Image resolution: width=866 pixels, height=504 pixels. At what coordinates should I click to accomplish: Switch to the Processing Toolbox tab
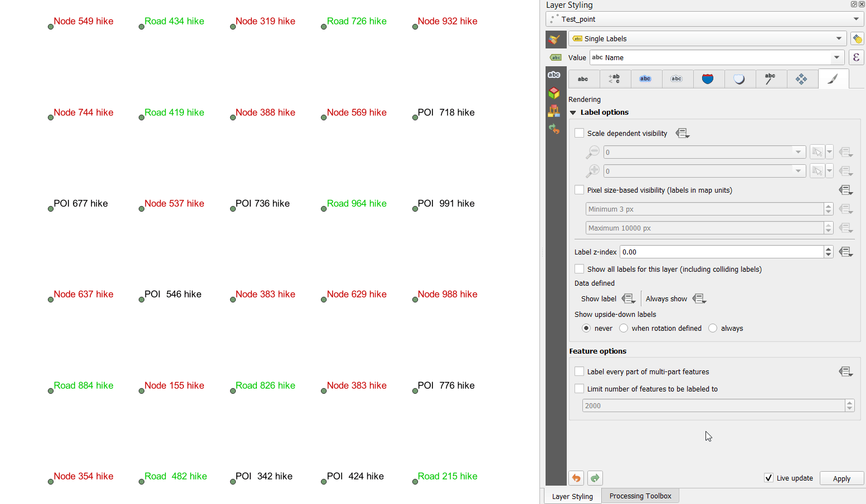point(640,496)
